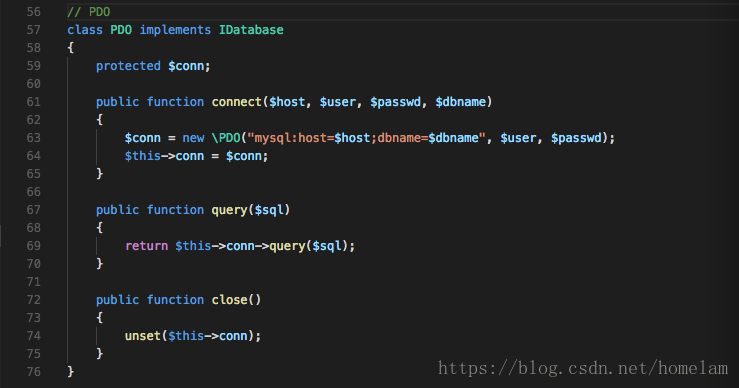The width and height of the screenshot is (739, 388).
Task: Click the "unset" call on line 74
Action: click(x=142, y=336)
